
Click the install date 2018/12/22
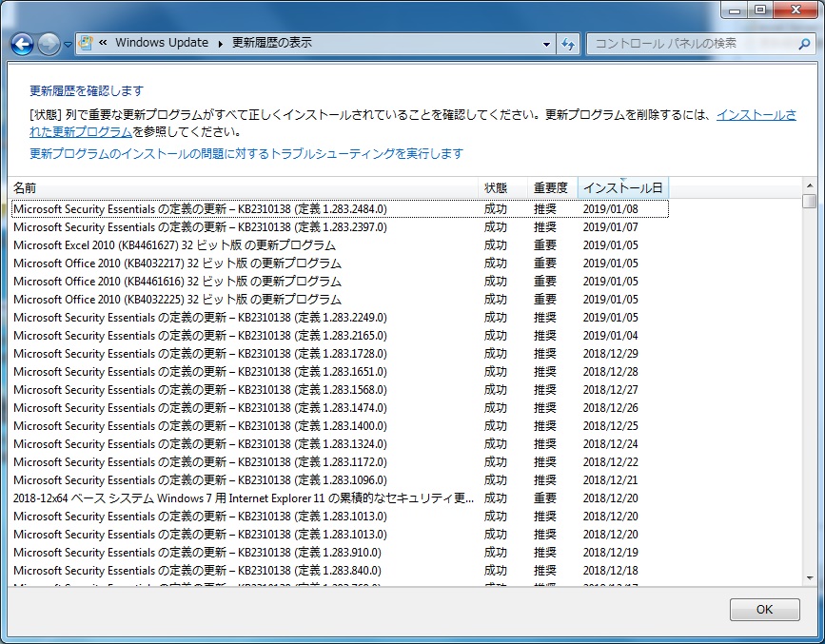click(610, 462)
